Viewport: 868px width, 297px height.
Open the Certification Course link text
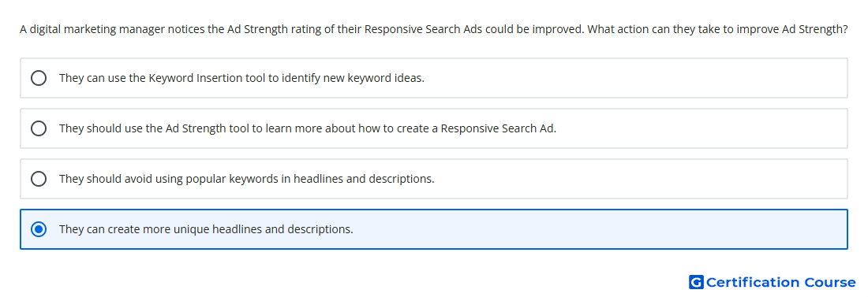pos(780,282)
